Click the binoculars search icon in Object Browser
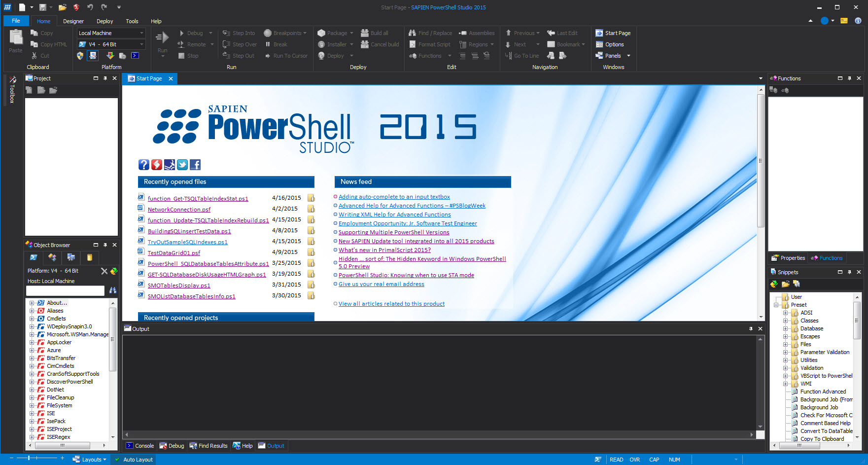This screenshot has width=868, height=465. (113, 290)
